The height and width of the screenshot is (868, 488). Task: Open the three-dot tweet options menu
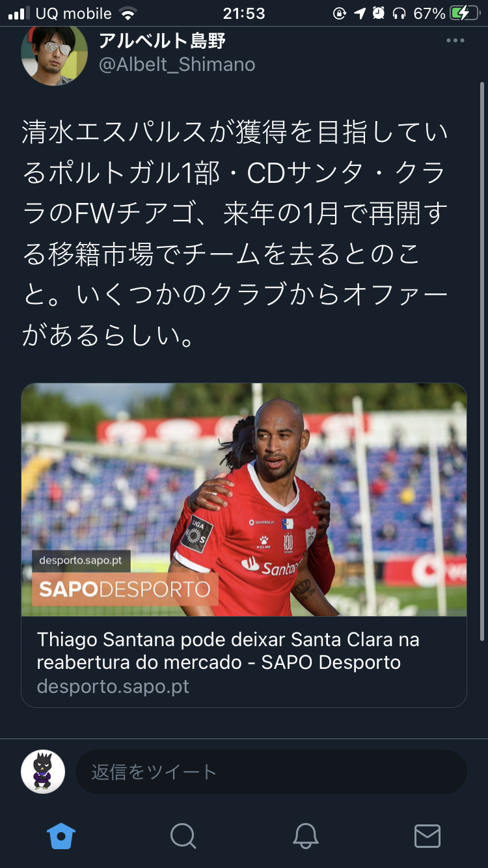(x=455, y=40)
